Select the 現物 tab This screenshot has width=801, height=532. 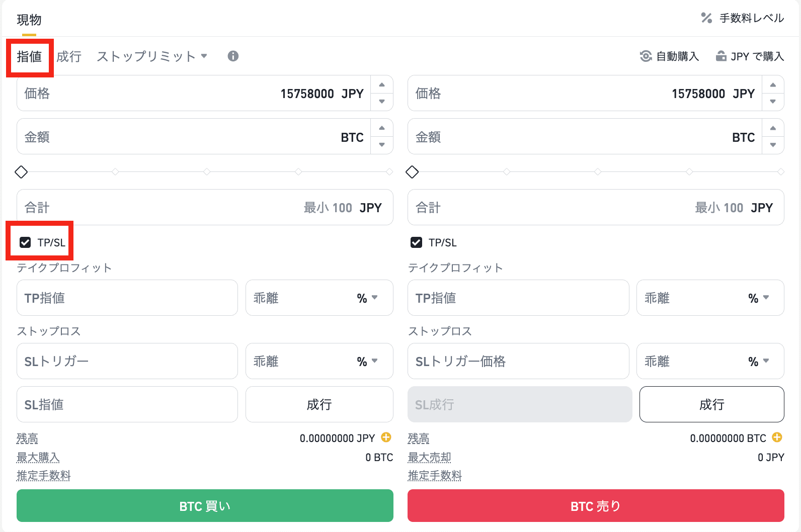tap(28, 20)
